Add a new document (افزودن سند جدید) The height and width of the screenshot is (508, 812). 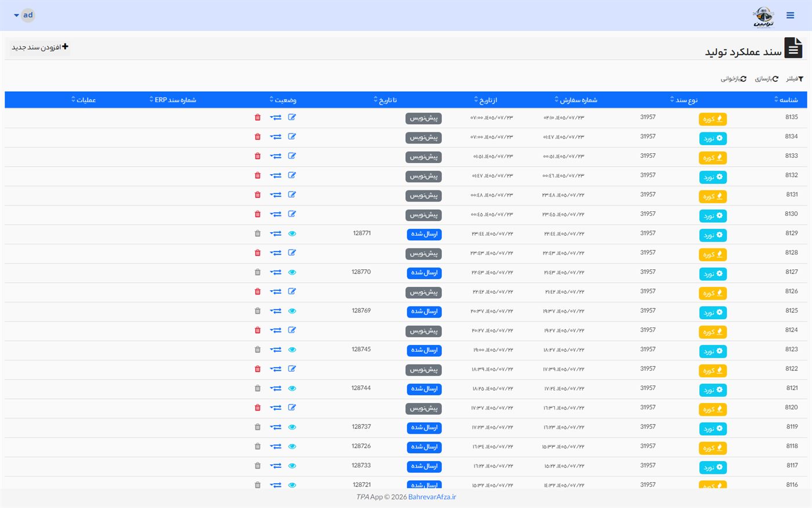click(40, 47)
